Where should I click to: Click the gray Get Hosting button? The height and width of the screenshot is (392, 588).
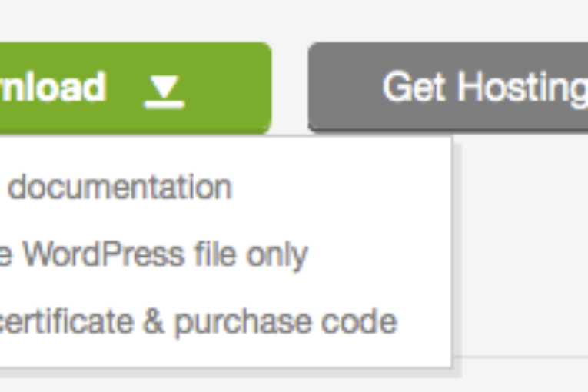coord(448,87)
